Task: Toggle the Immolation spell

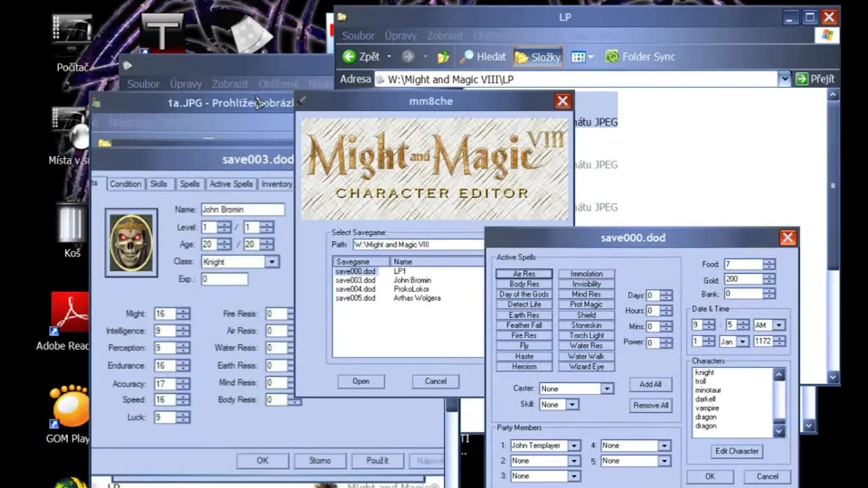Action: click(587, 274)
